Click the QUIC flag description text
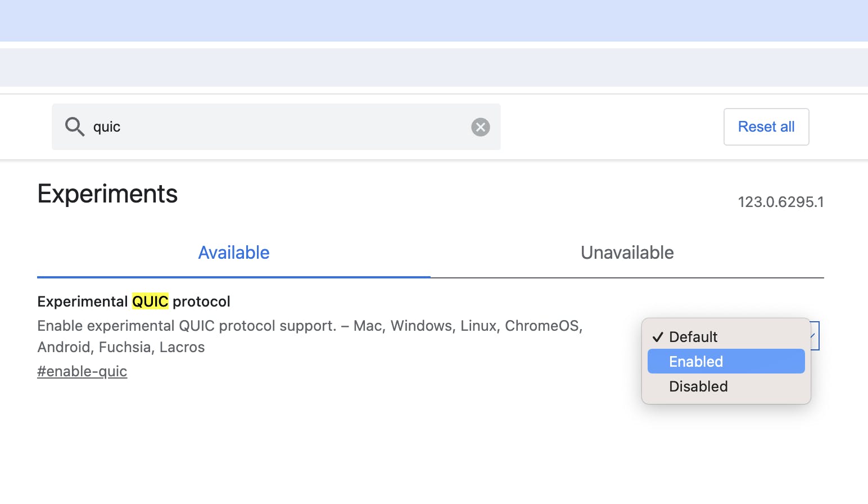This screenshot has height=504, width=868. (x=309, y=336)
